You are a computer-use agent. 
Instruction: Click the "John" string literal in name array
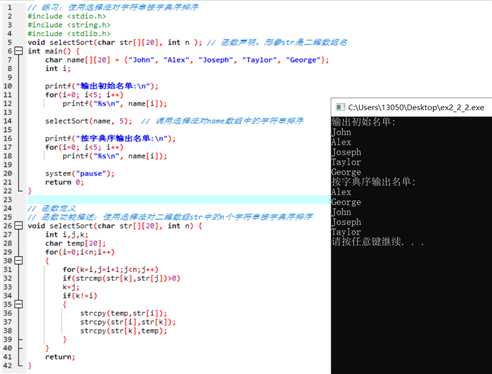tap(142, 60)
